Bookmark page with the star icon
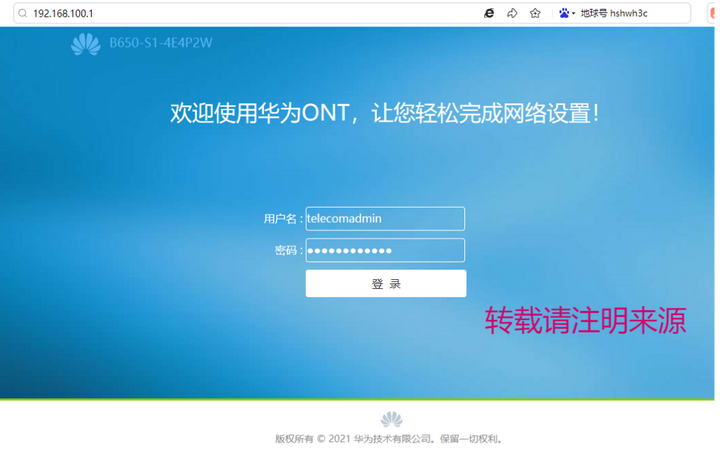 (535, 13)
